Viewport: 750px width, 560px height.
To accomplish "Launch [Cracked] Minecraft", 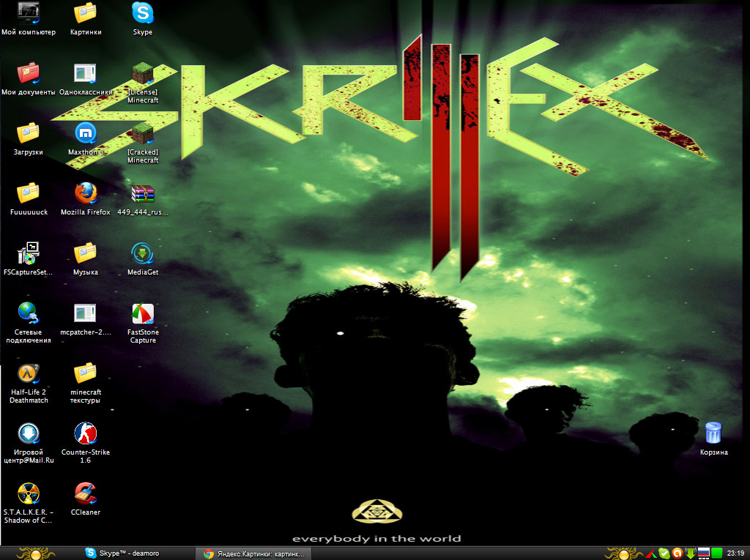I will 143,143.
